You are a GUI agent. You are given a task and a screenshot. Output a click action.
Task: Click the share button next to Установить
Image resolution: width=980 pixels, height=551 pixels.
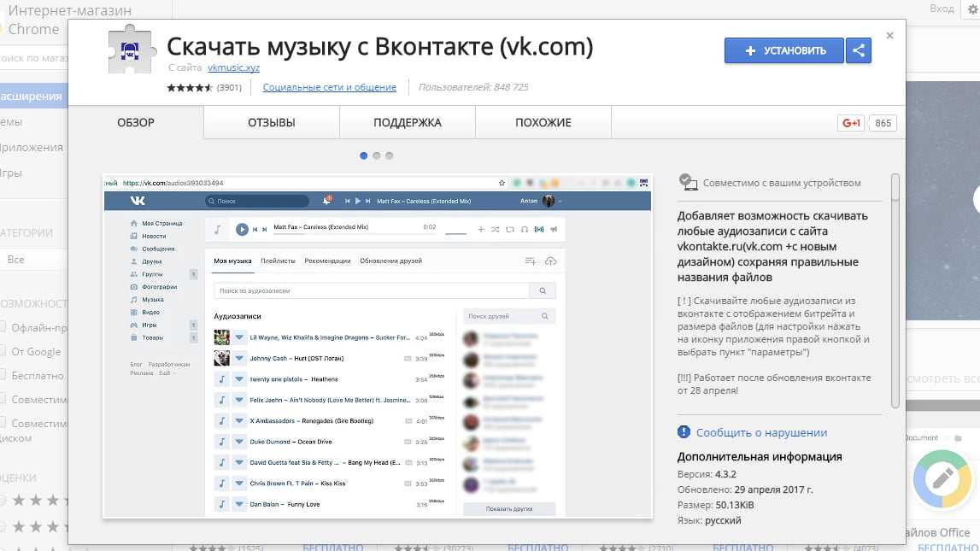[x=859, y=50]
